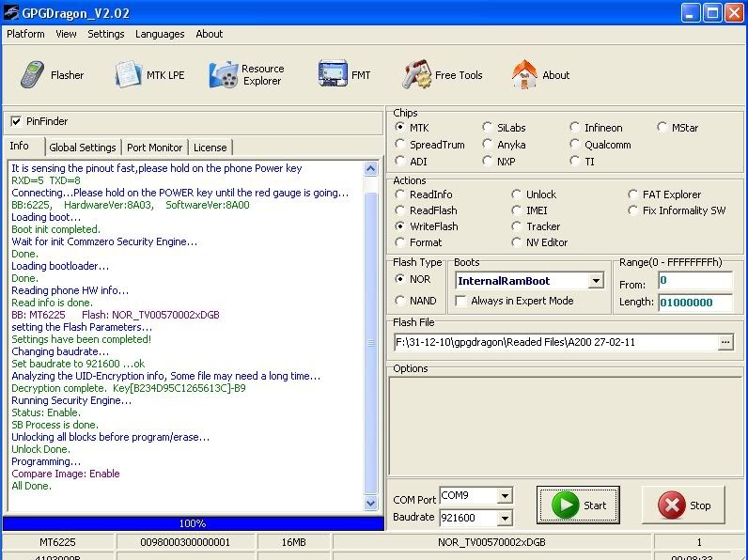Image resolution: width=748 pixels, height=560 pixels.
Task: Click the Start button
Action: (578, 506)
